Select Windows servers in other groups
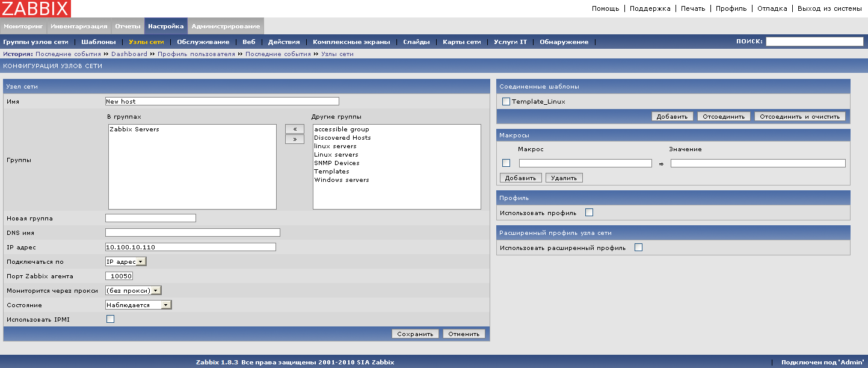Screen dimensions: 868x368 [x=397, y=180]
